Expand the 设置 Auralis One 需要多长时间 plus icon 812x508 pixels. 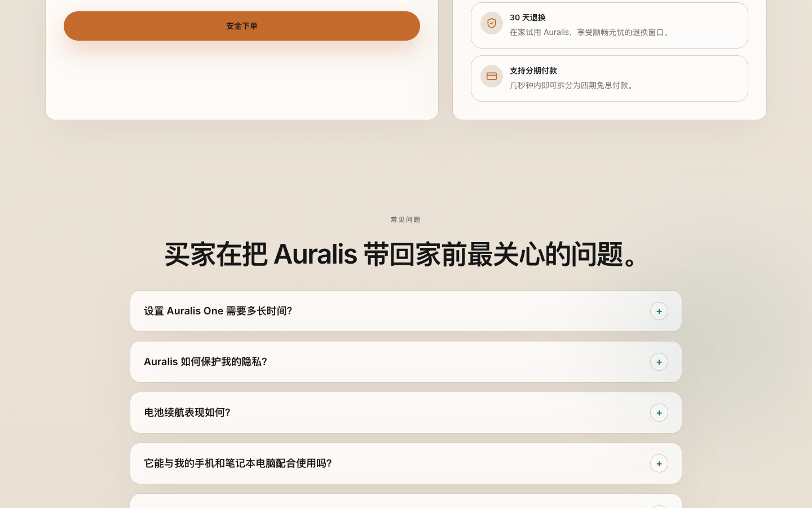[659, 311]
